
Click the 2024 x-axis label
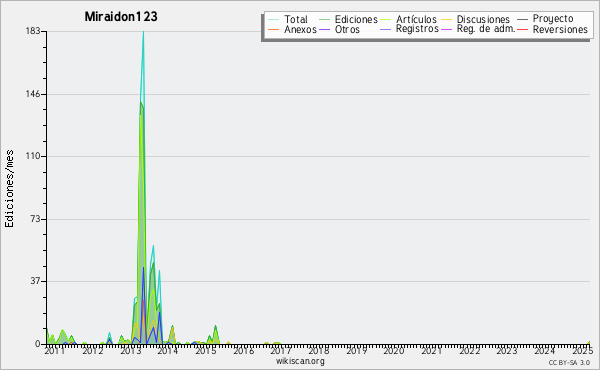(545, 350)
